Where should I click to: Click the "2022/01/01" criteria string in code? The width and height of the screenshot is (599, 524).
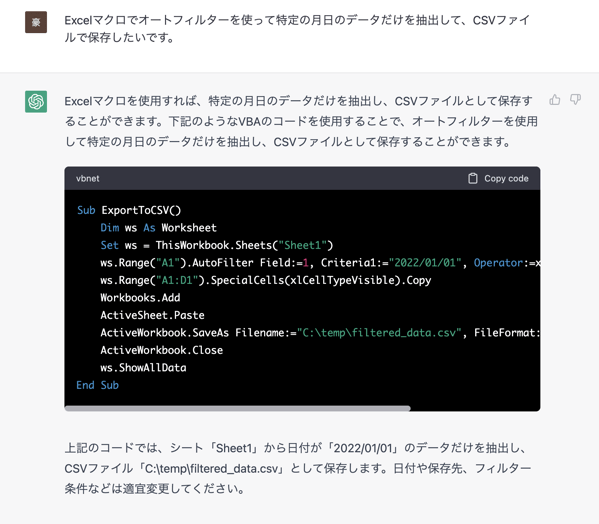tap(425, 263)
